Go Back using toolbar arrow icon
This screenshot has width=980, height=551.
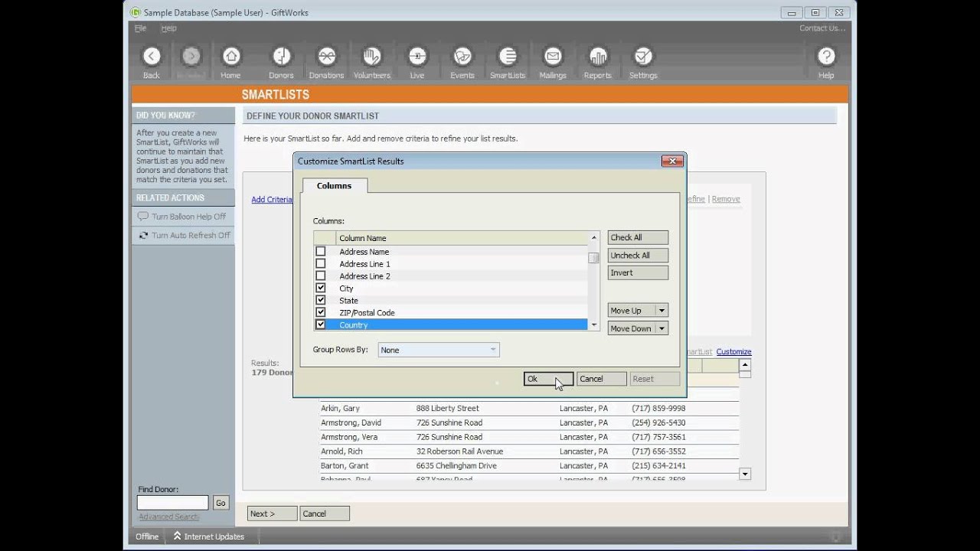[152, 57]
